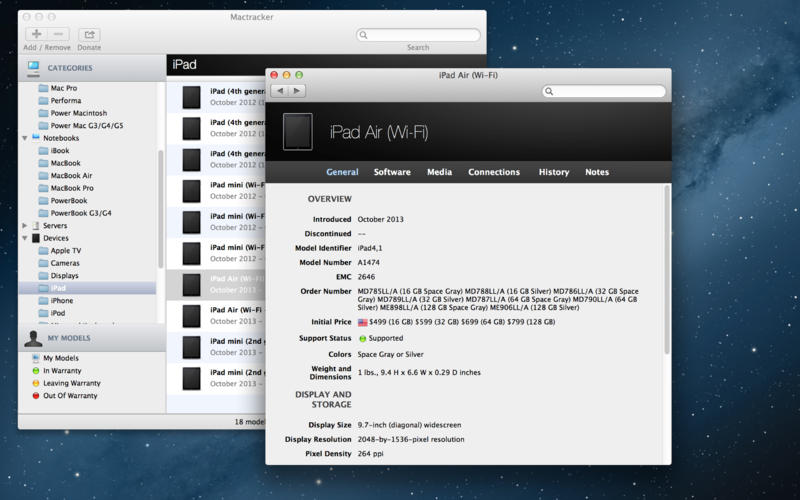The image size is (800, 500).
Task: Click the iPad Air window vertical scrollbar
Action: tap(666, 270)
